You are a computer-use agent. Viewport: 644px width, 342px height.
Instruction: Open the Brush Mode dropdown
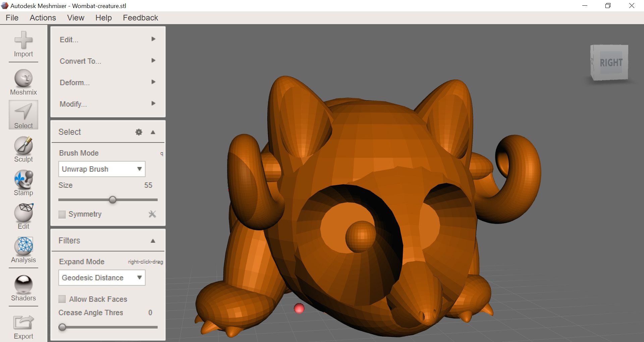[102, 169]
